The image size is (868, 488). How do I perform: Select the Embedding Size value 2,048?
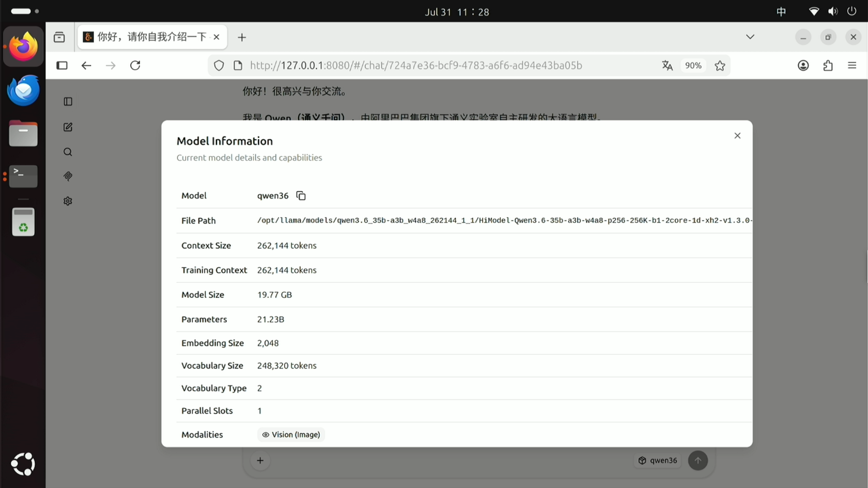pyautogui.click(x=268, y=343)
